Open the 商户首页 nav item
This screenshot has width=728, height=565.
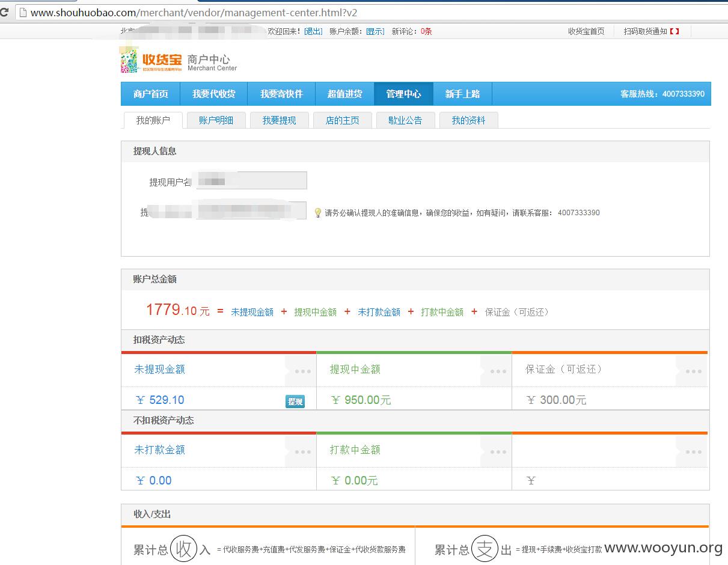point(150,94)
